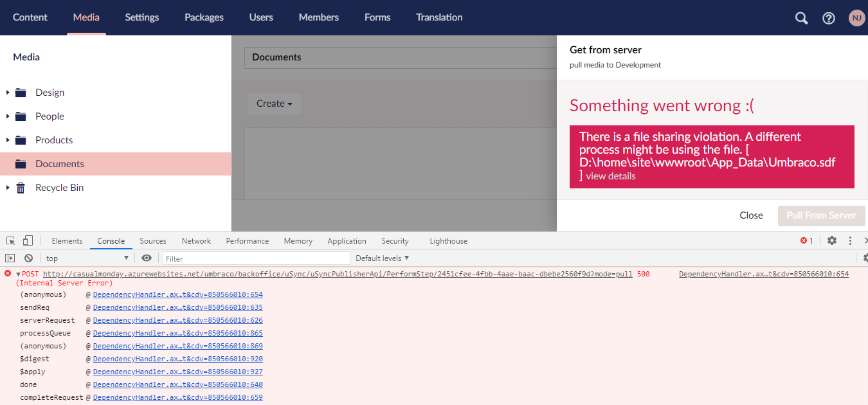Switch to the Application DevTools tab

[x=347, y=241]
